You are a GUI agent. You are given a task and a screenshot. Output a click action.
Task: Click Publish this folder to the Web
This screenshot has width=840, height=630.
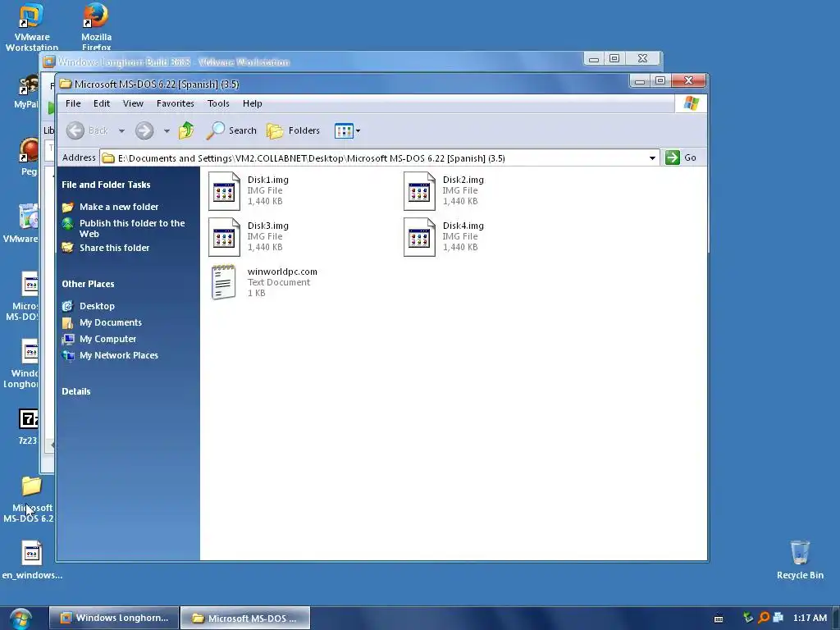point(132,228)
